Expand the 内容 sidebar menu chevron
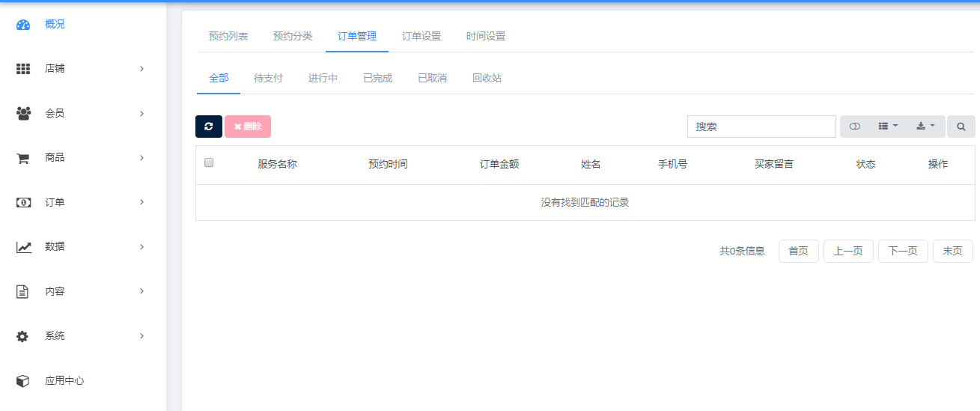Viewport: 980px width, 411px height. [x=141, y=291]
